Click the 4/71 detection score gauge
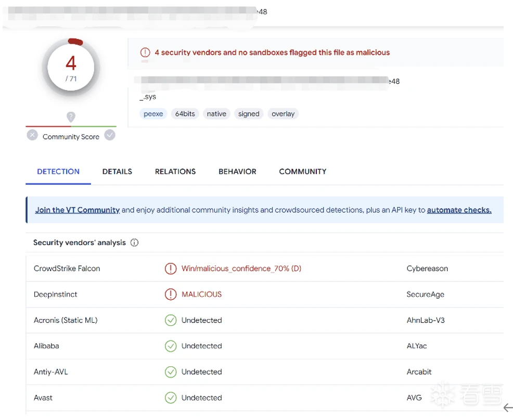Viewport: 513px width, 420px height. [x=71, y=67]
